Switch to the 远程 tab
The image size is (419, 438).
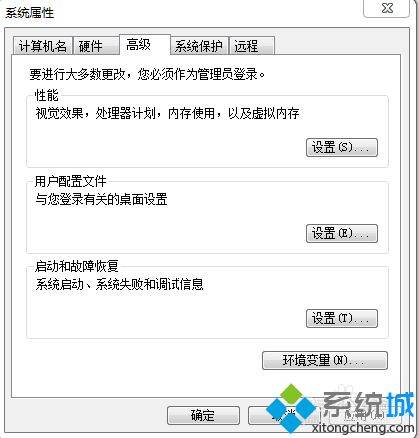(252, 46)
